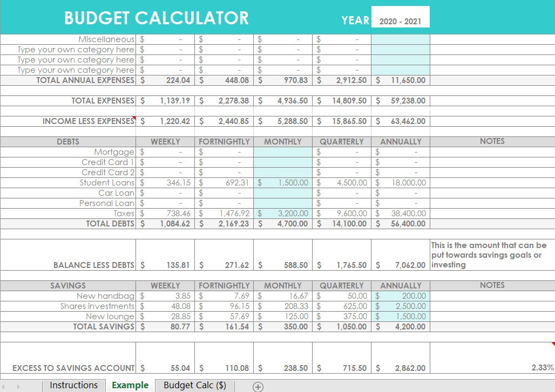The image size is (555, 392).
Task: Click the Taxes monthly 3,200.00 cell
Action: [282, 214]
